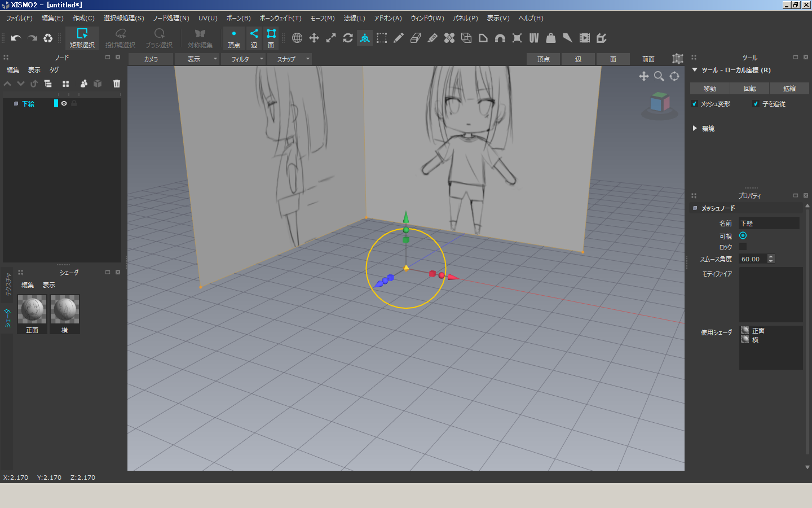Expand the 環境 section
The image size is (812, 508).
pyautogui.click(x=695, y=129)
